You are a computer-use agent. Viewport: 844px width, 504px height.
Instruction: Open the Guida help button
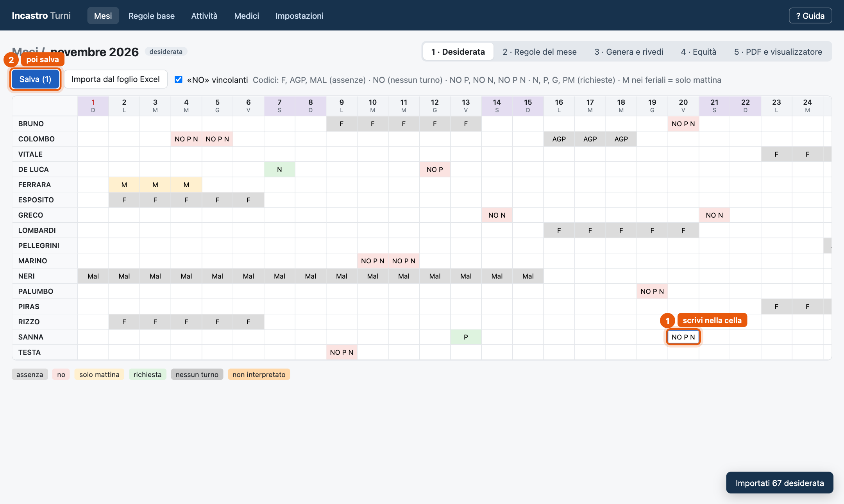tap(810, 16)
